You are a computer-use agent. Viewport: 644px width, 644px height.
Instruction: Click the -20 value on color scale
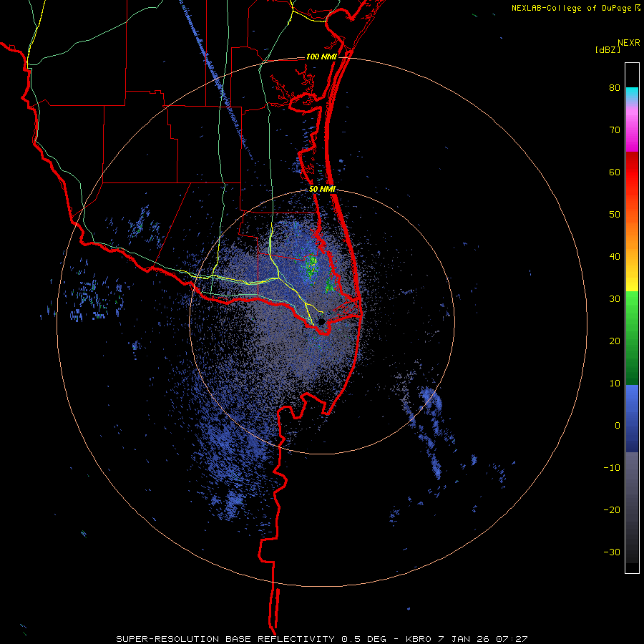pos(612,510)
